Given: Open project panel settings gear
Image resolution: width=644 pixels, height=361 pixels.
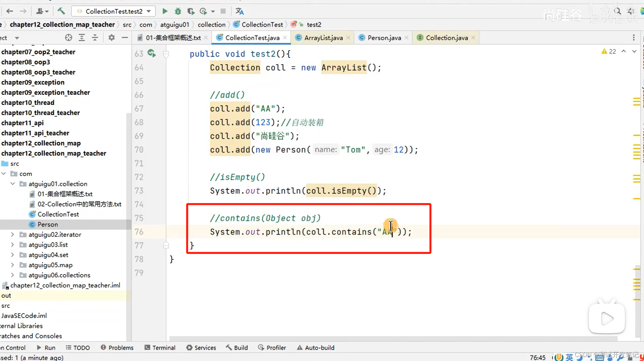Looking at the screenshot, I should click(112, 37).
